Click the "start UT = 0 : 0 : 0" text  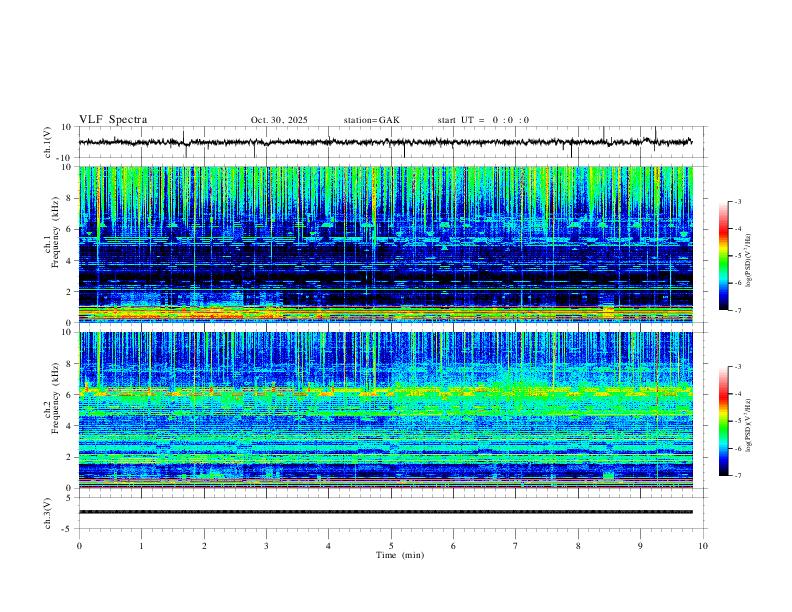point(483,120)
